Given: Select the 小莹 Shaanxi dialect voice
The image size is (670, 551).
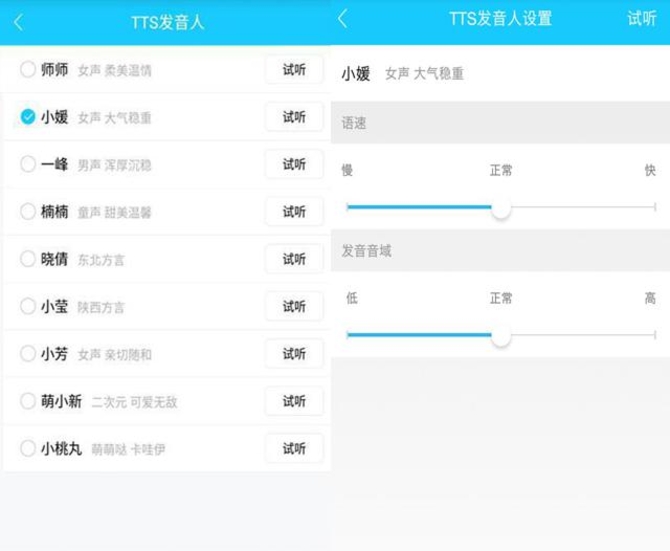Looking at the screenshot, I should tap(28, 307).
